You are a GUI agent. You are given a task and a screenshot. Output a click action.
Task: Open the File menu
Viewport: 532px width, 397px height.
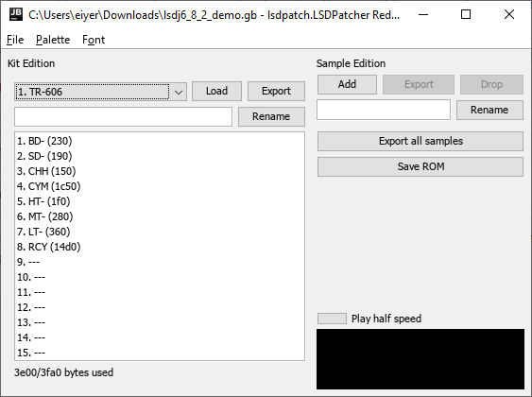(x=15, y=40)
